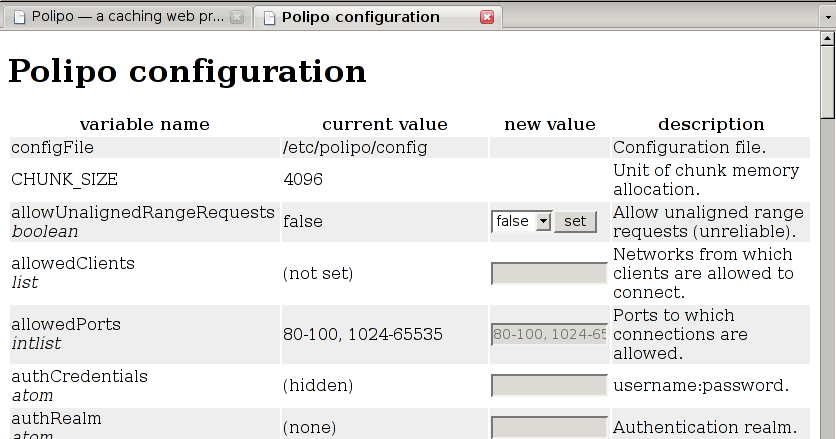Click page icon on Polipo configuration tab
The image size is (836, 439).
click(270, 18)
